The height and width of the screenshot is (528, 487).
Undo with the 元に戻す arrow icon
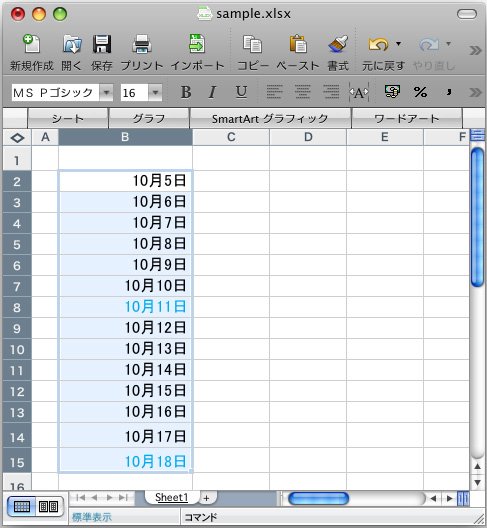click(379, 44)
